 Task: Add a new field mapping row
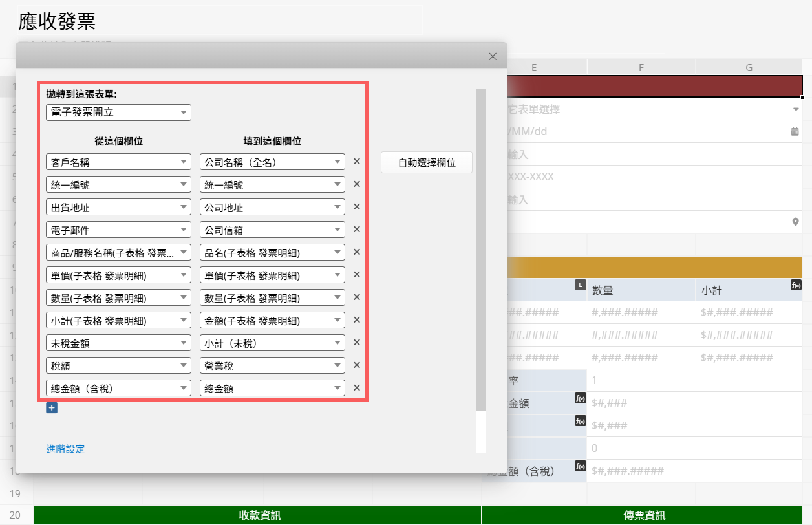(x=52, y=408)
